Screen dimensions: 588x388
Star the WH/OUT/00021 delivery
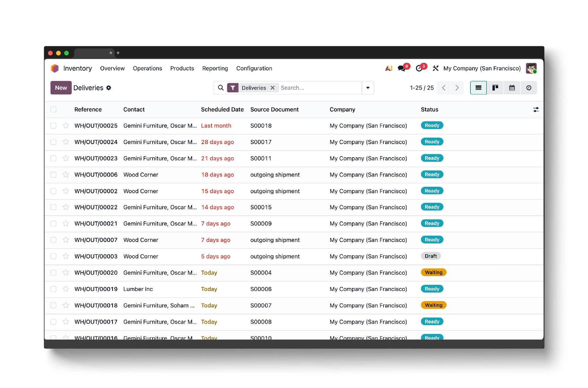tap(66, 223)
